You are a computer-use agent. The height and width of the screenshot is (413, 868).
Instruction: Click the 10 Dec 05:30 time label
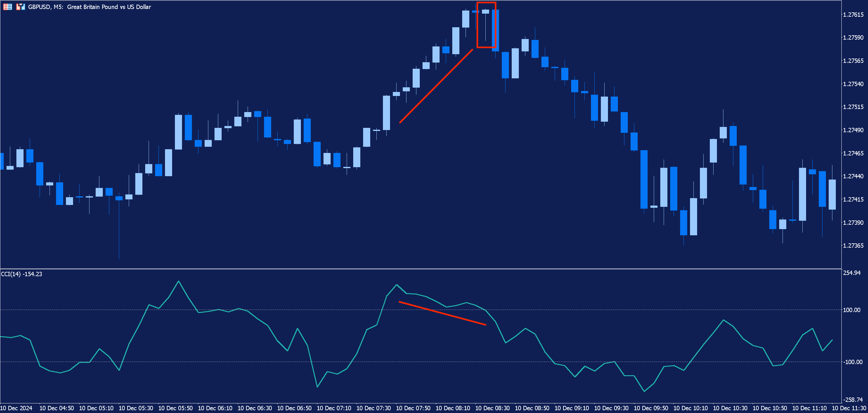(x=136, y=408)
